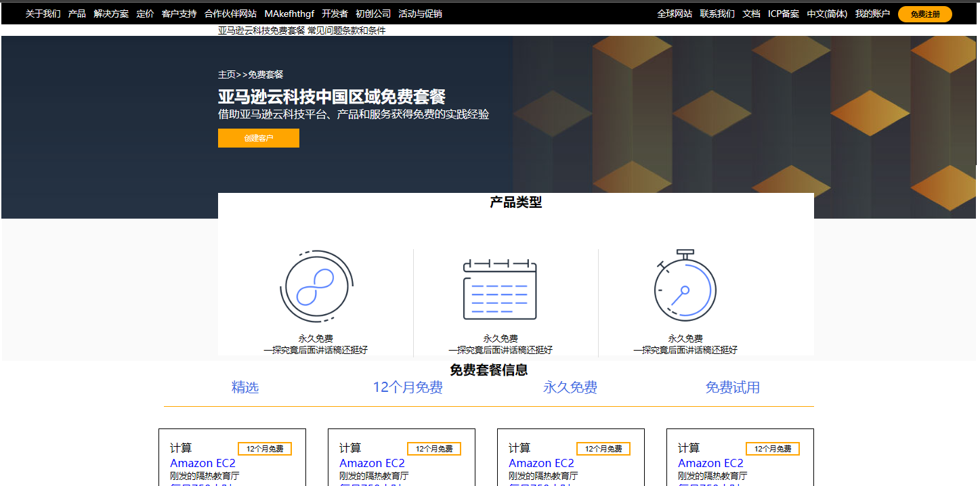980x486 pixels.
Task: Click the 主页 breadcrumb link
Action: pyautogui.click(x=227, y=74)
